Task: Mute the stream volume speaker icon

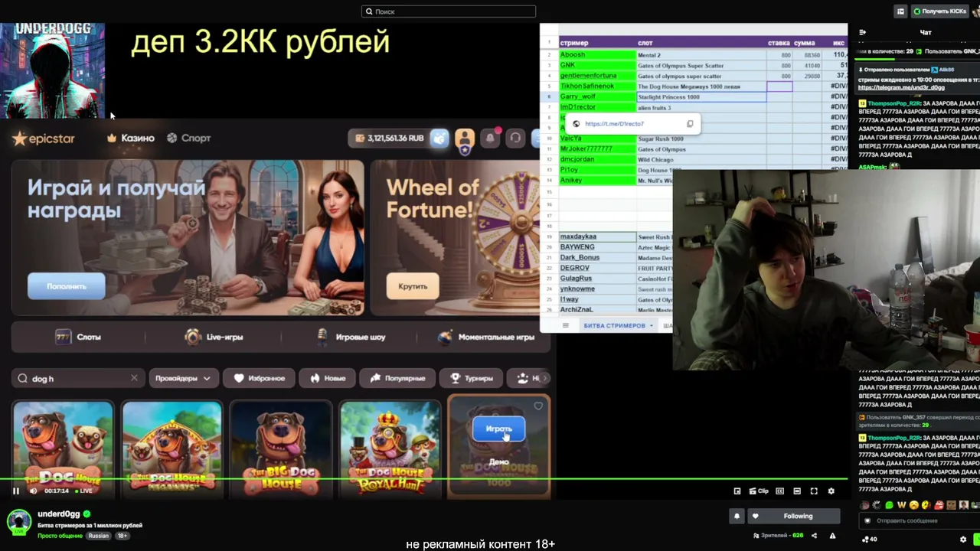Action: click(33, 491)
